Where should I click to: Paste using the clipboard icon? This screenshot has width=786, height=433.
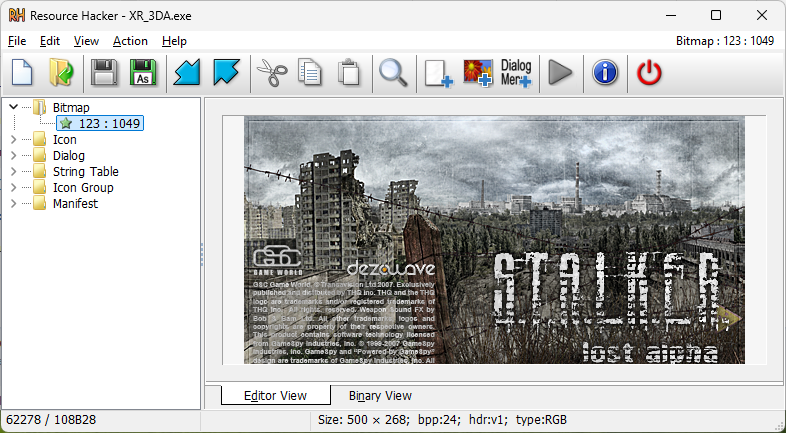pos(348,73)
